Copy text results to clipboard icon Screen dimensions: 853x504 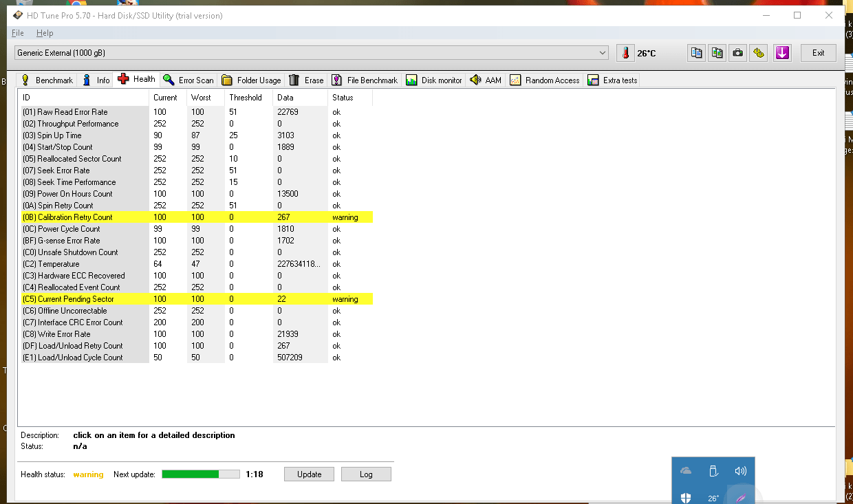[697, 53]
